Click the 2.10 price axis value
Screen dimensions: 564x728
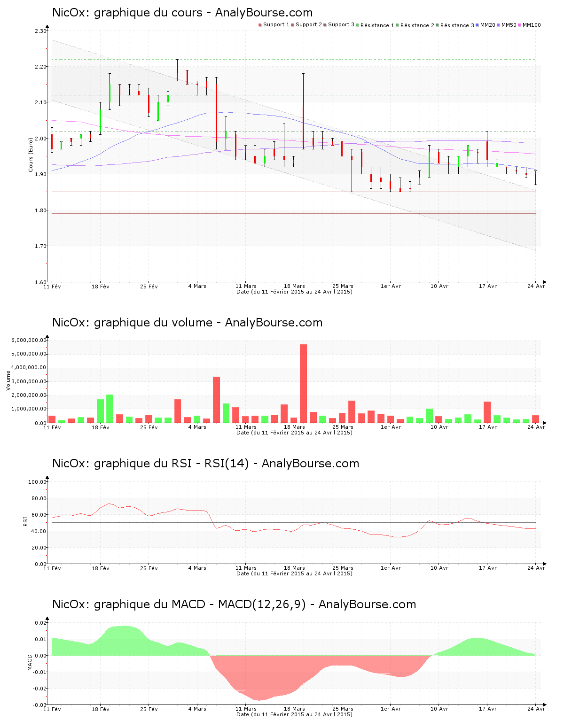coord(40,102)
